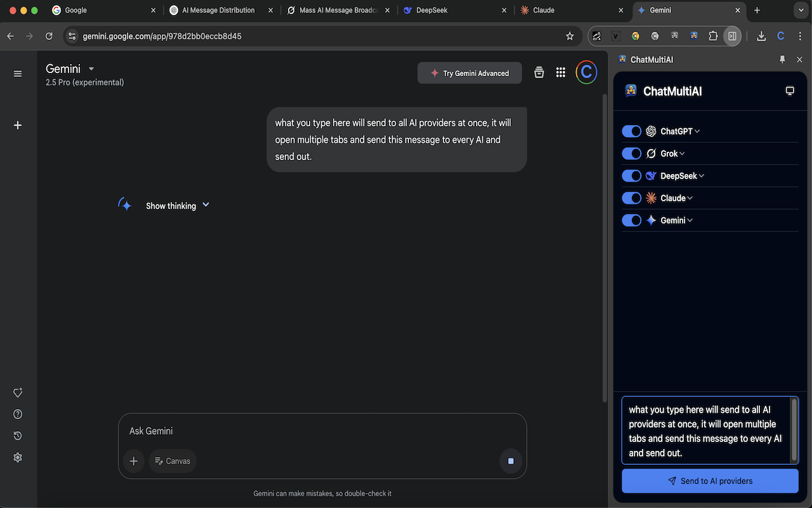Open Gem manager heart icon in sidebar
Viewport: 812px width, 508px height.
pos(18,392)
